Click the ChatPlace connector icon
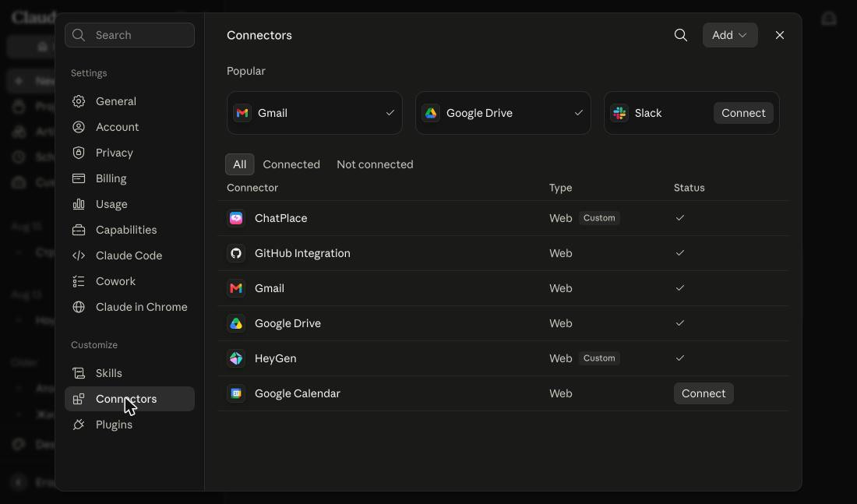This screenshot has width=857, height=504. point(236,218)
